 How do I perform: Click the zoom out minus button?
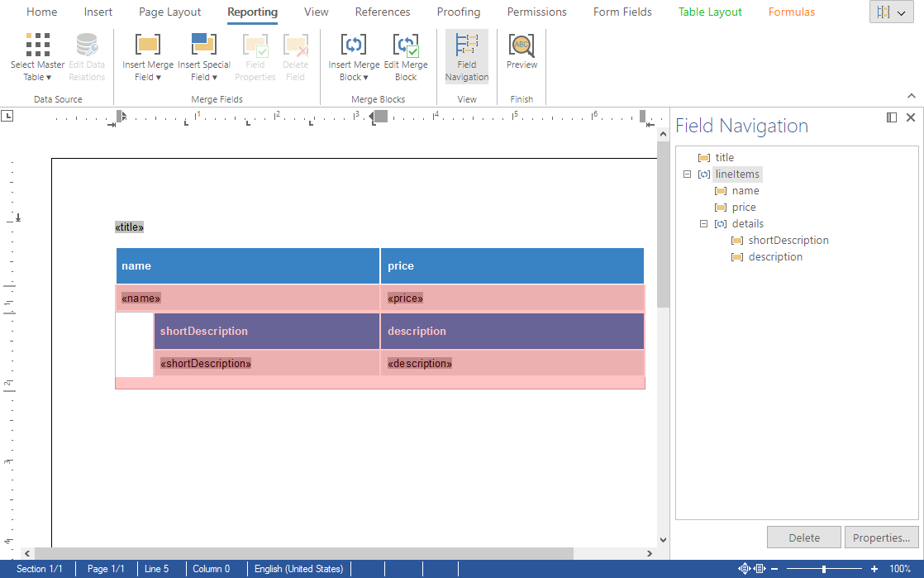[774, 569]
